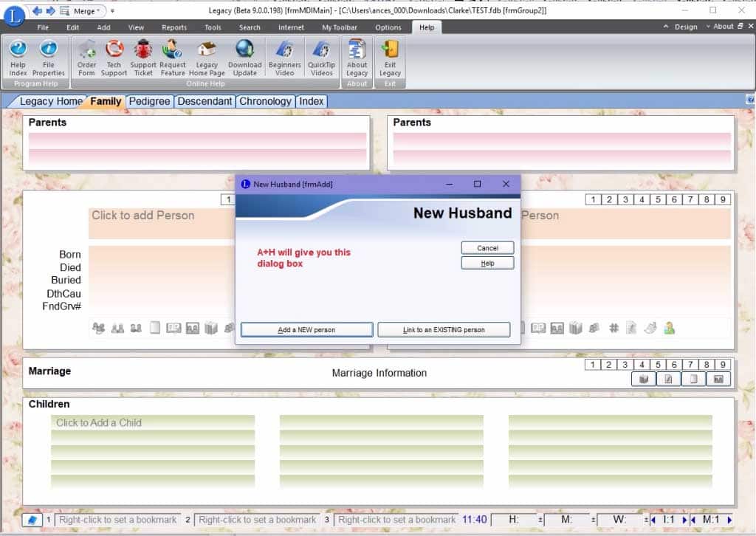Click the first family-group icon under husband panel
The height and width of the screenshot is (536, 756).
click(x=98, y=329)
